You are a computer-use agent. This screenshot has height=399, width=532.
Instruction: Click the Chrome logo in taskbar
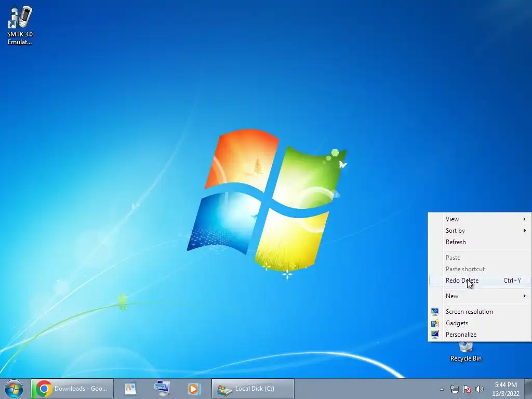(44, 389)
